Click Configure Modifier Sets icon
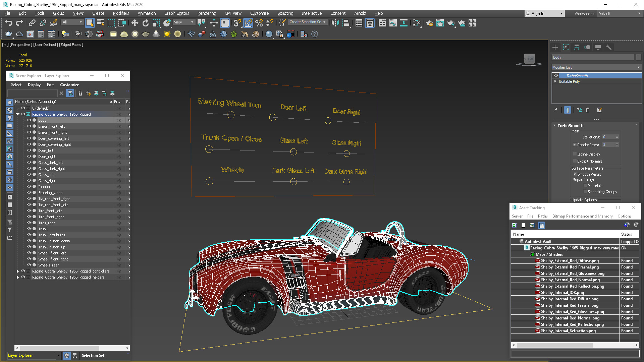 point(600,110)
